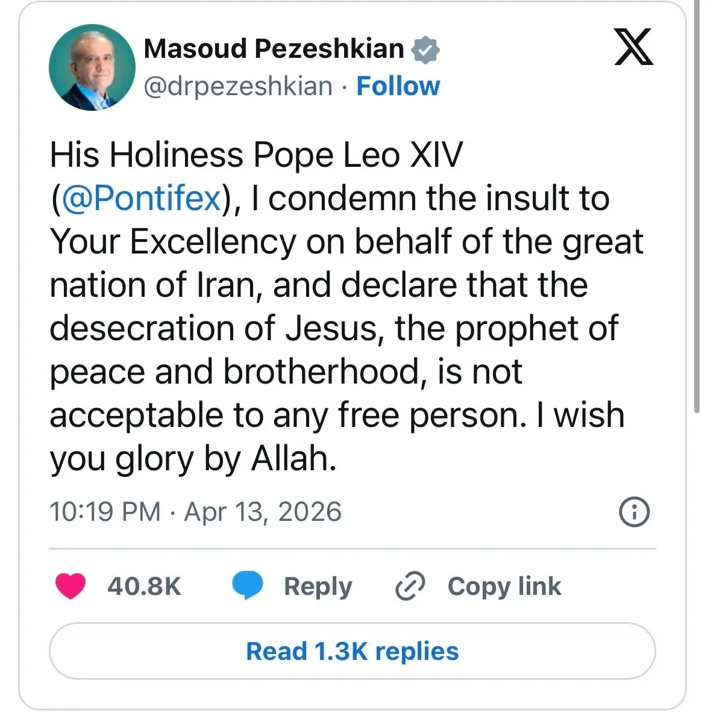Click the X logo icon
This screenshot has width=705, height=728.
(x=633, y=48)
